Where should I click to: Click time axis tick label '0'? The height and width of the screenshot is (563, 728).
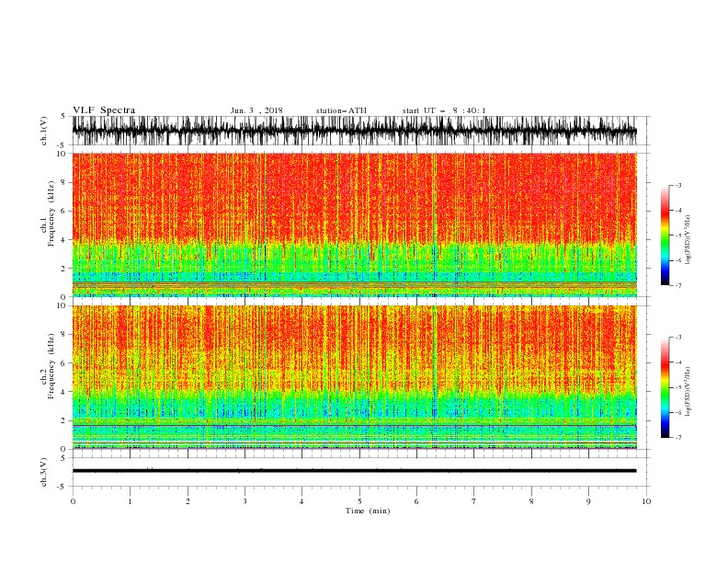(x=73, y=501)
